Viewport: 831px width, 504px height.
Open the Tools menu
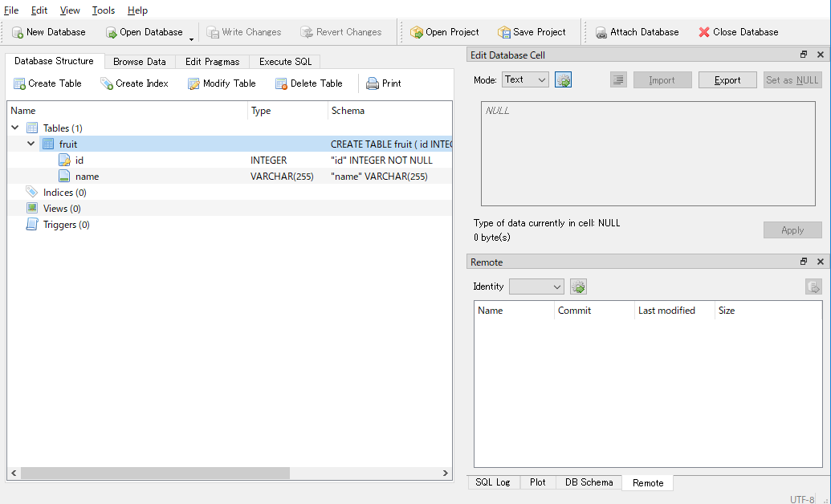(x=103, y=10)
